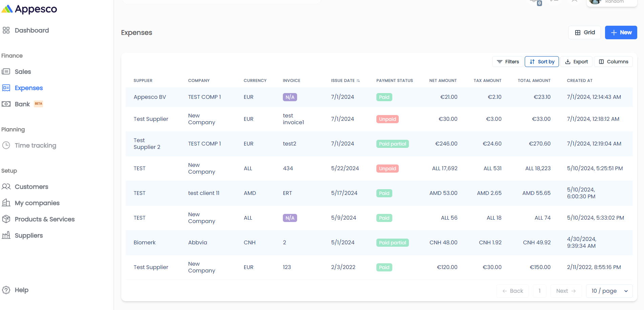Image resolution: width=644 pixels, height=310 pixels.
Task: Click the Export button
Action: (x=576, y=62)
